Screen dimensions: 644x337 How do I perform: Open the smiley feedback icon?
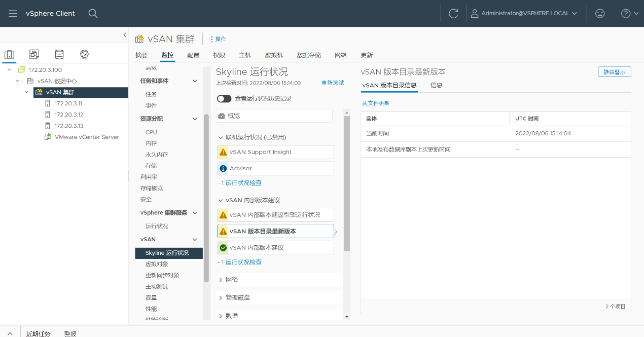pyautogui.click(x=600, y=13)
